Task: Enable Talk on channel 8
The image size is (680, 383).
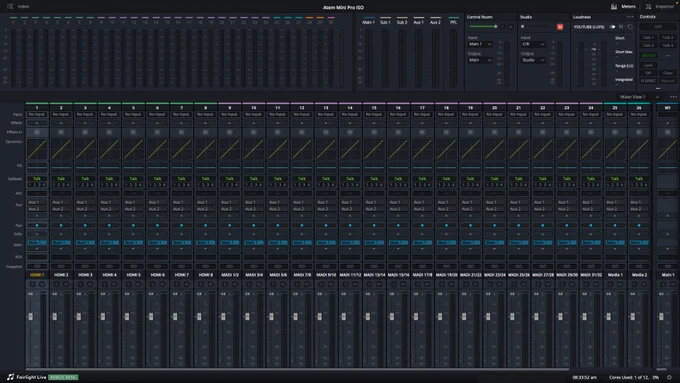Action: click(206, 178)
